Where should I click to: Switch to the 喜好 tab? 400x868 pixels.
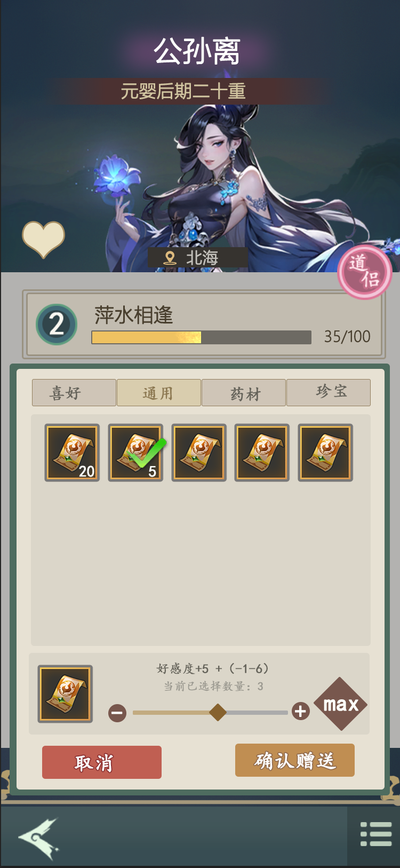point(74,393)
